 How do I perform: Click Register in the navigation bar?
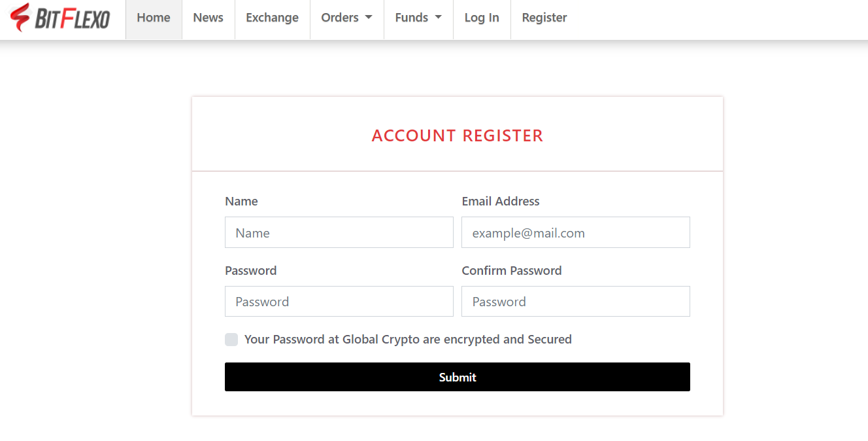(544, 18)
